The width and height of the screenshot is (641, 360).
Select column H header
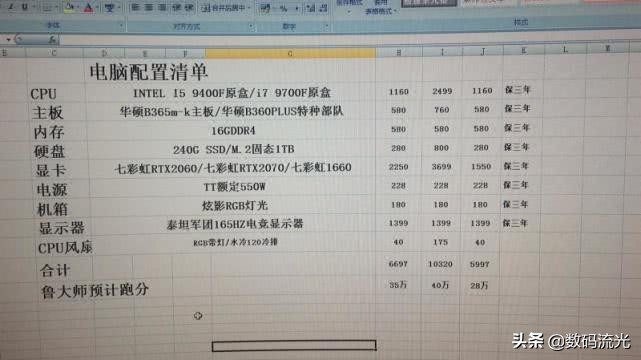coord(399,52)
